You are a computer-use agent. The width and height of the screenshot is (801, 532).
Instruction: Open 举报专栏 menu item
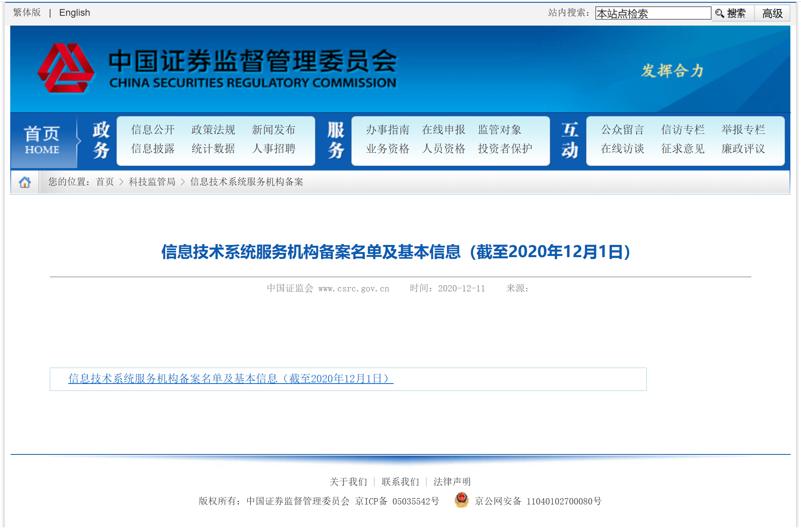pos(743,130)
